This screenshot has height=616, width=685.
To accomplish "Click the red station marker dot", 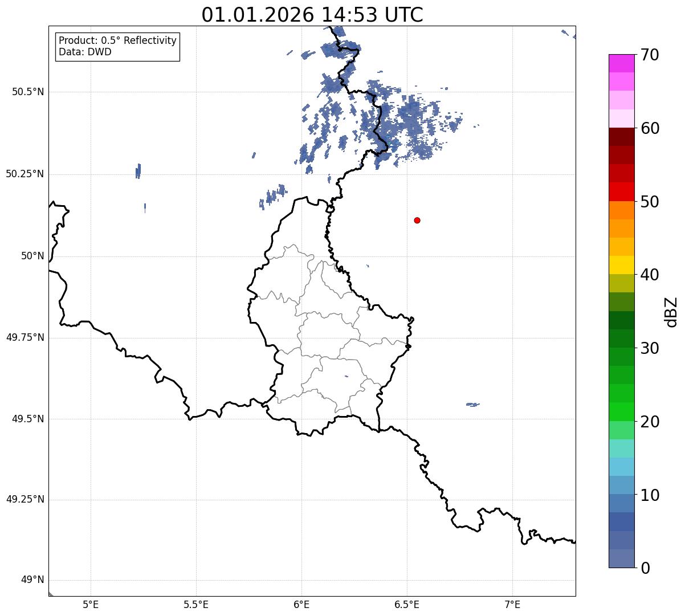I will point(417,220).
